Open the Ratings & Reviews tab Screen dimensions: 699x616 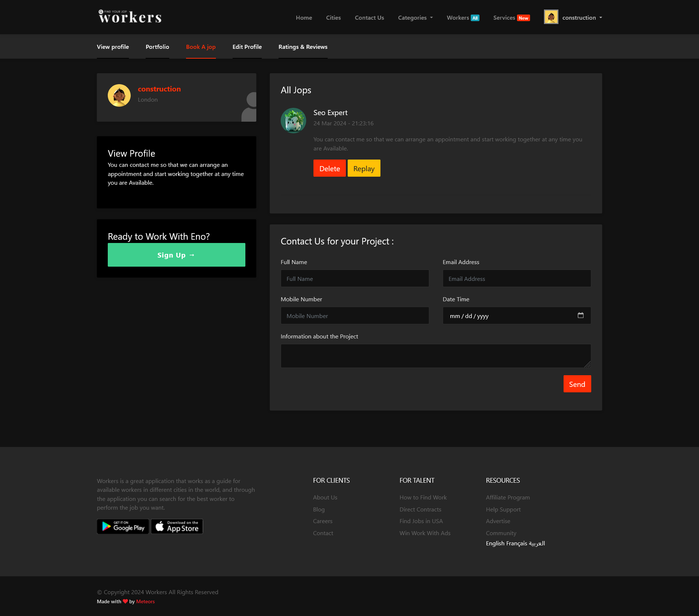303,47
